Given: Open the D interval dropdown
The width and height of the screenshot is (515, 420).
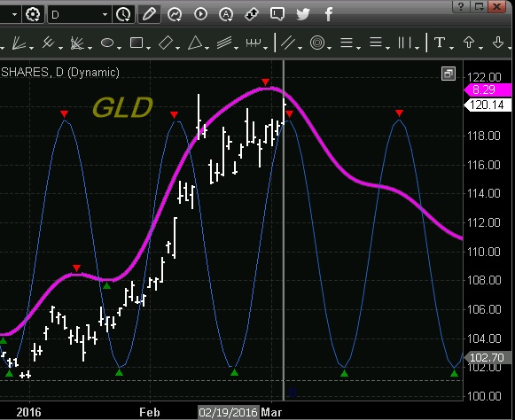Looking at the screenshot, I should pos(79,14).
